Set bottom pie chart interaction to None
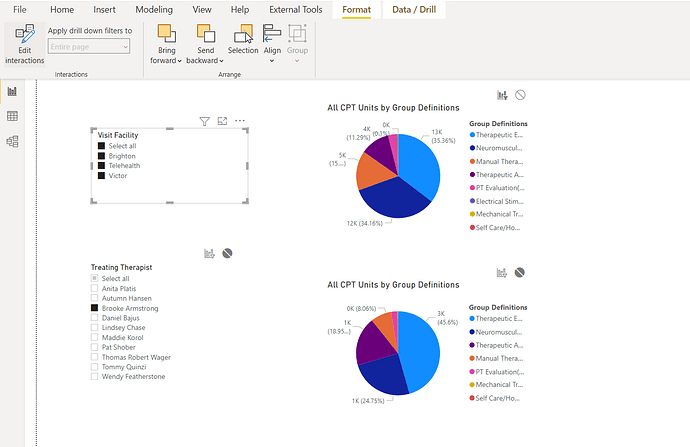 pyautogui.click(x=520, y=273)
